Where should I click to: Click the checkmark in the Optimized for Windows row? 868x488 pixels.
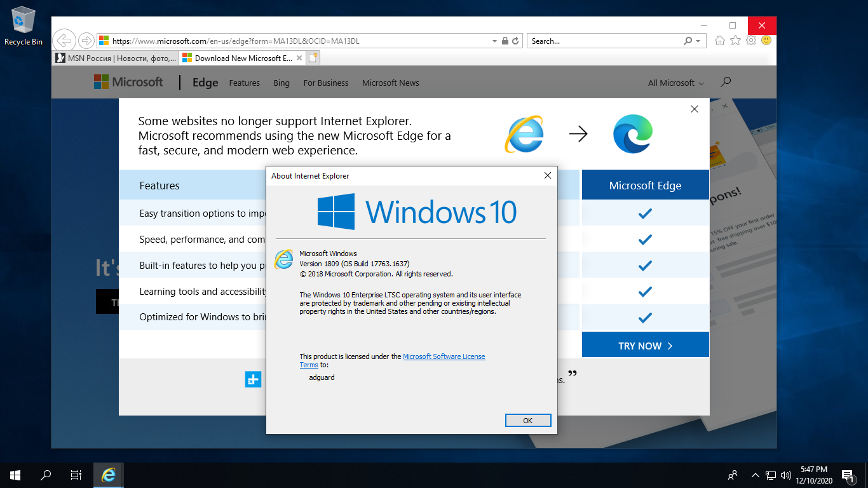pos(645,317)
